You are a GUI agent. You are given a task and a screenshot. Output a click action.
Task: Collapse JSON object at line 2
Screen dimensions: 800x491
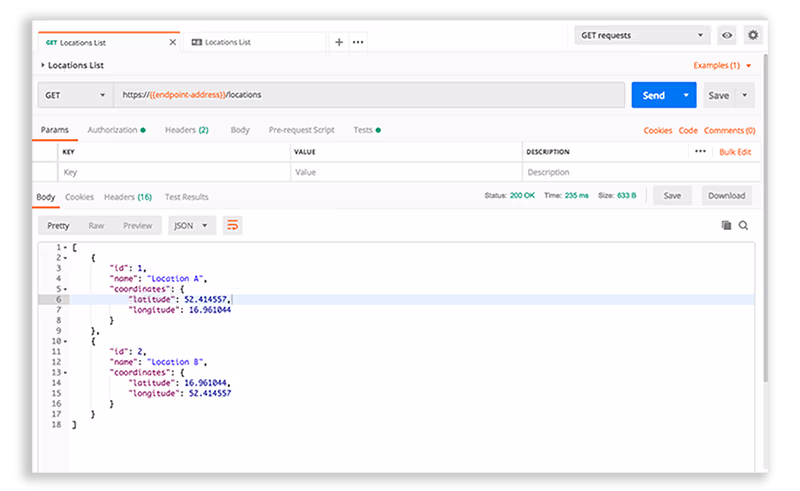pyautogui.click(x=65, y=258)
